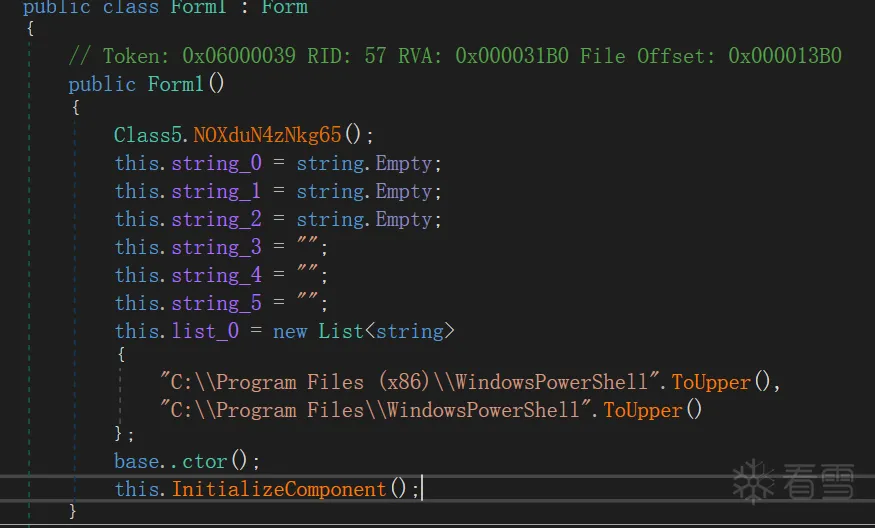This screenshot has width=875, height=528.
Task: Select the string_0 field name
Action: pyautogui.click(x=217, y=164)
